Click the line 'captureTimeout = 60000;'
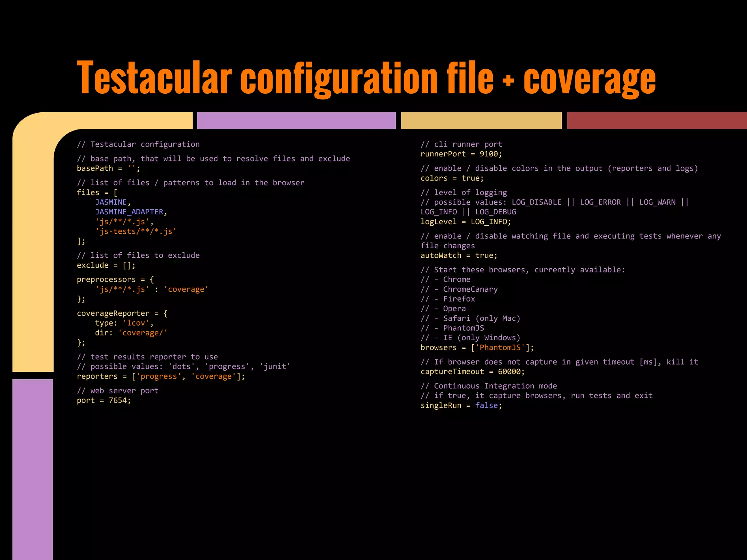747x560 pixels. (x=473, y=372)
